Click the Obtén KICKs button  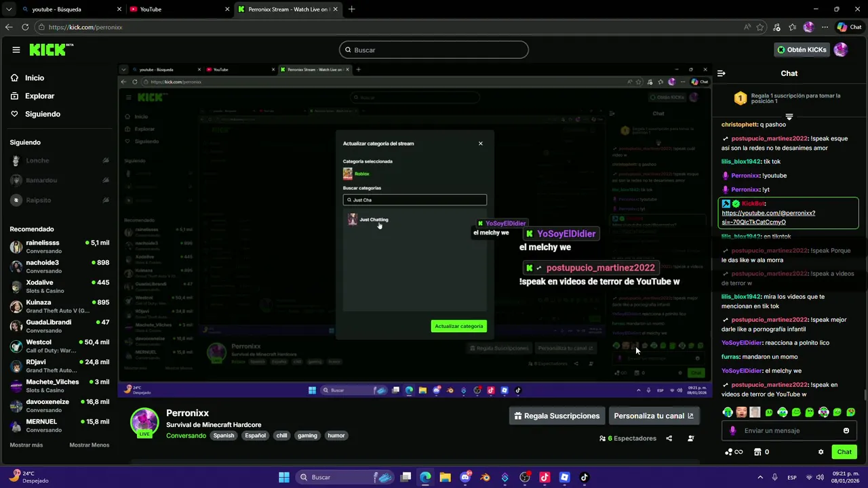pos(802,49)
